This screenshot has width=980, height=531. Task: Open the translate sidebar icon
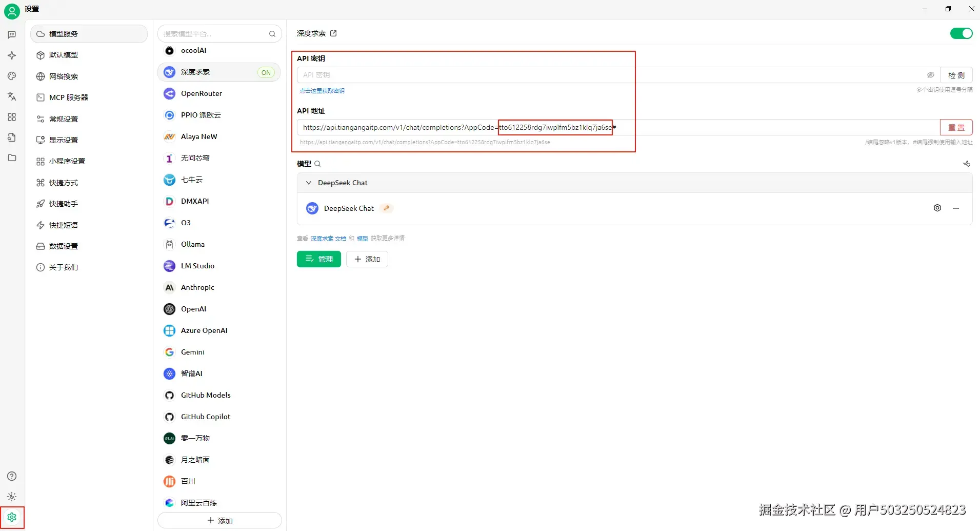(12, 96)
